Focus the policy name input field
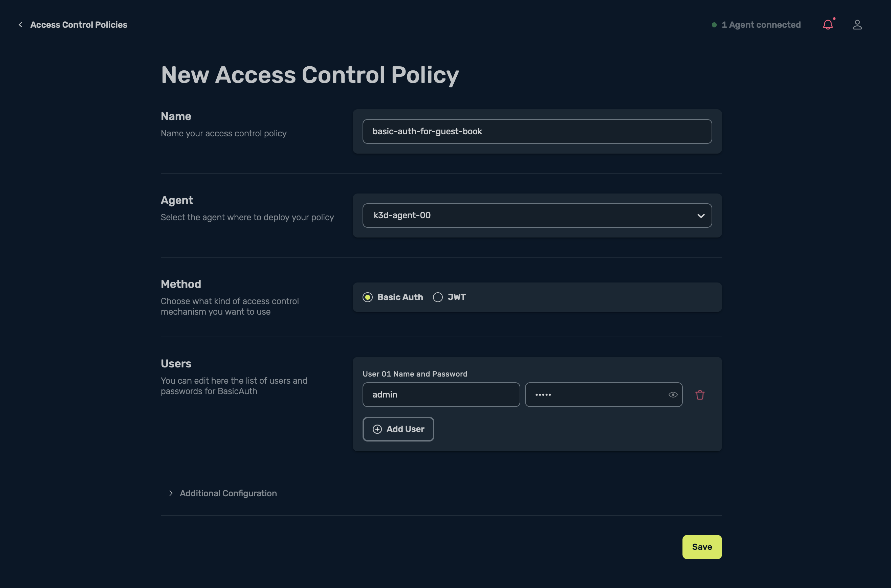 537,131
